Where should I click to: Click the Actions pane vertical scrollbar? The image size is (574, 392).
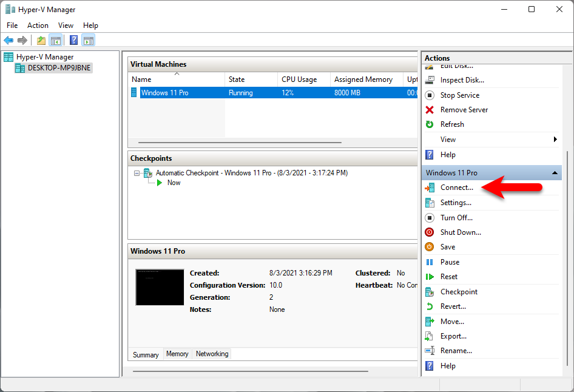tap(567, 258)
